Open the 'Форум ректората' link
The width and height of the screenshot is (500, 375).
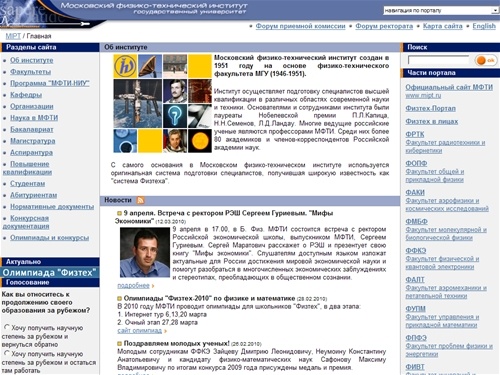[384, 26]
